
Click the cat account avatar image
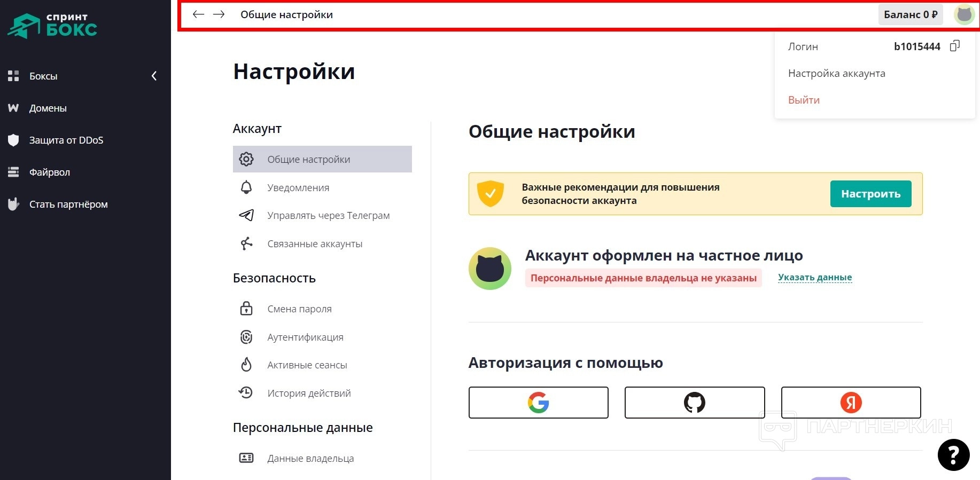pyautogui.click(x=490, y=269)
